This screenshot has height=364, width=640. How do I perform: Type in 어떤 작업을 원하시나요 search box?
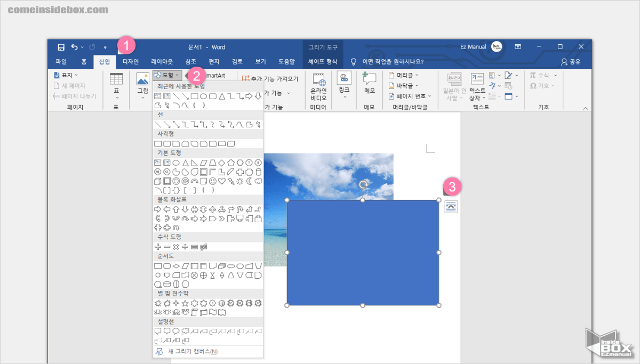393,61
